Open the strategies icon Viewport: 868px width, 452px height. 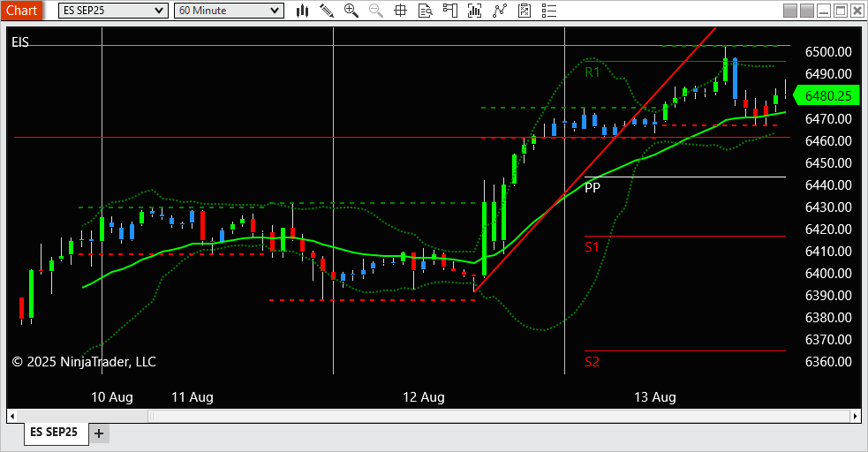525,11
